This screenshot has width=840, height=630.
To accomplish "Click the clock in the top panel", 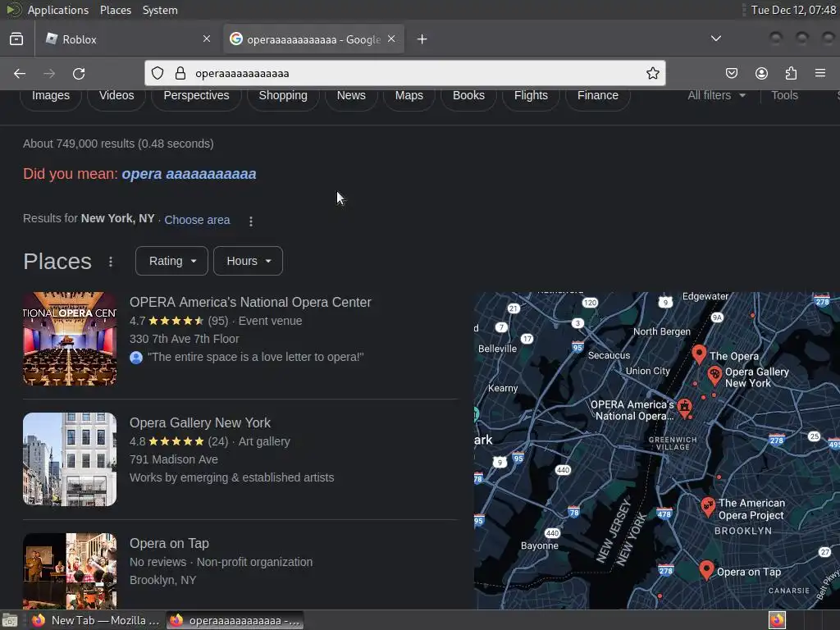I will point(793,10).
